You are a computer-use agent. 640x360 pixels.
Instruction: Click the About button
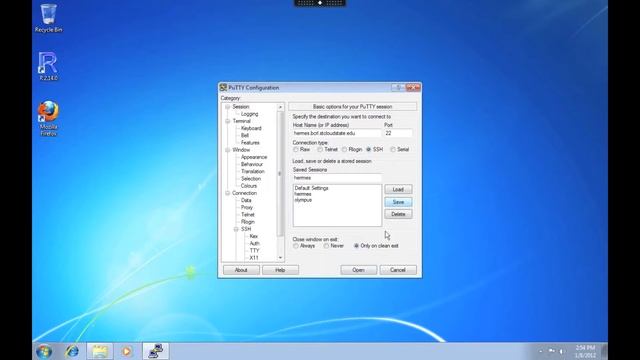pos(241,270)
